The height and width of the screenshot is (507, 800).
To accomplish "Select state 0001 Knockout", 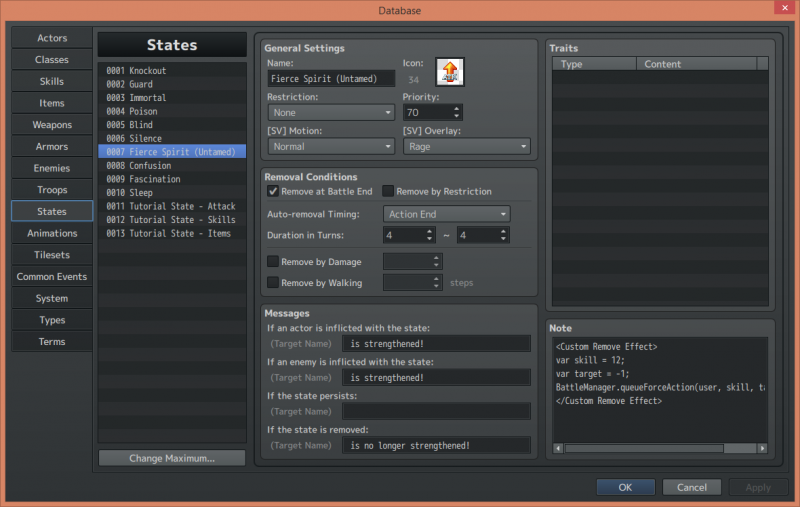I will 172,70.
